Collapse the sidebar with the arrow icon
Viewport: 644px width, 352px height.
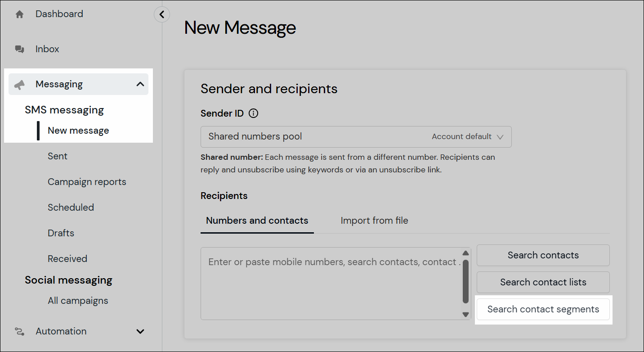coord(161,14)
